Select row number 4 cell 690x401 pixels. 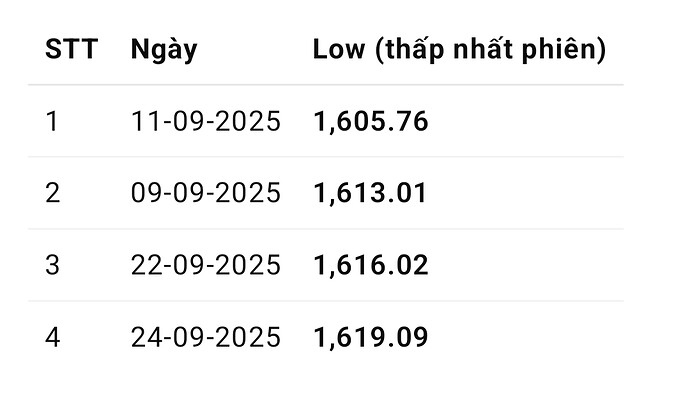[x=53, y=337]
